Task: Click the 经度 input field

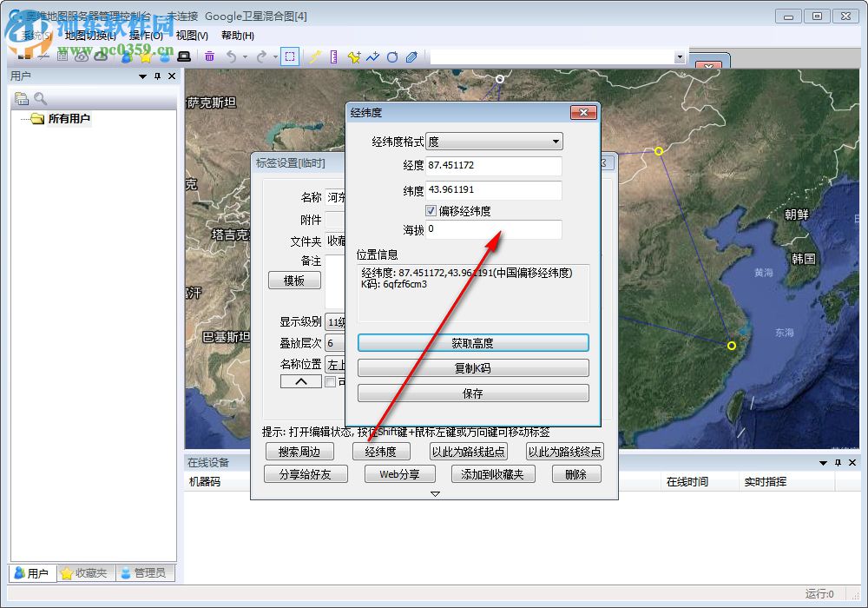Action: pyautogui.click(x=493, y=166)
